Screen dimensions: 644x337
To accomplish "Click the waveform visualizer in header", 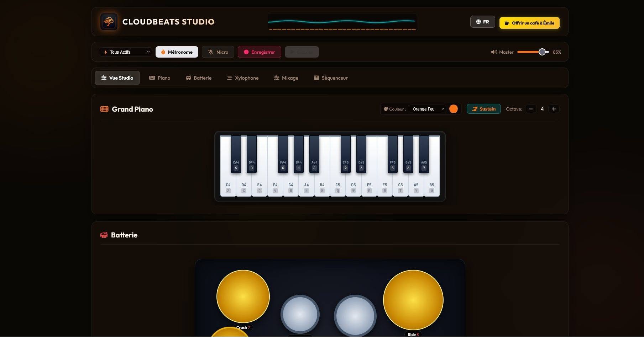I will [342, 22].
